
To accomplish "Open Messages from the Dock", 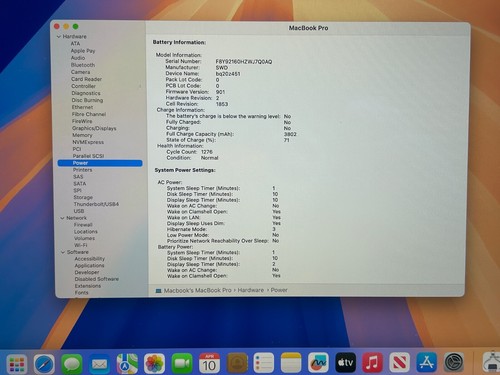I will 72,364.
